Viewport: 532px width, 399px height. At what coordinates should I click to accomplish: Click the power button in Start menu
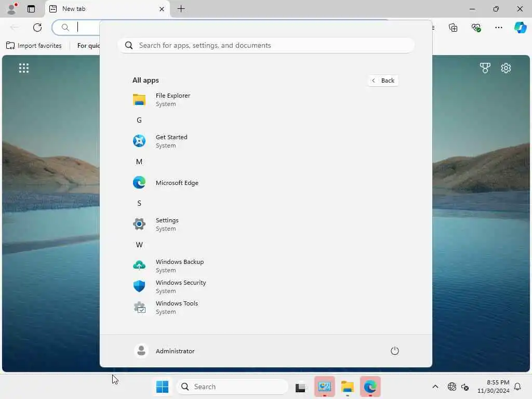pos(395,351)
